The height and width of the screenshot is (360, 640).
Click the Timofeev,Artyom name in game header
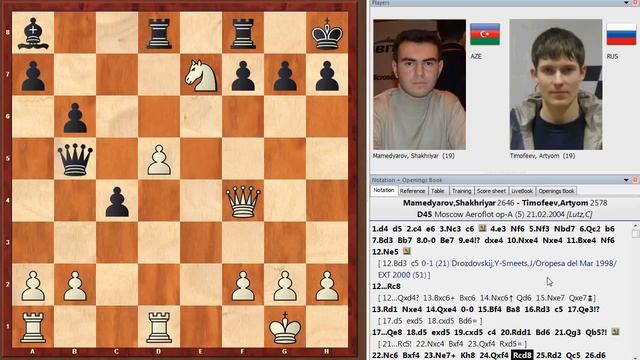point(555,202)
